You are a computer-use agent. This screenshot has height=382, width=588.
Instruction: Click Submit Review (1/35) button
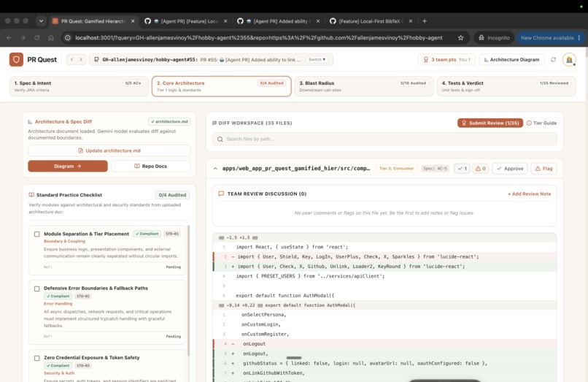click(490, 123)
